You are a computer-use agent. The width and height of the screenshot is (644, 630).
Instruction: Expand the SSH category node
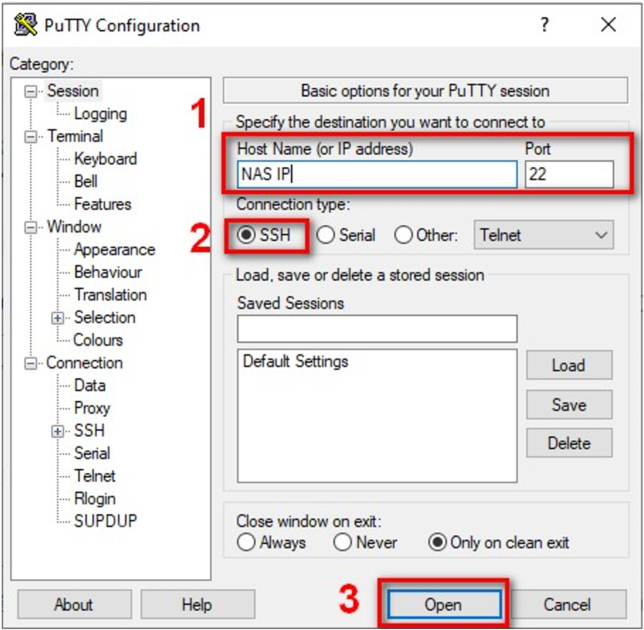pyautogui.click(x=59, y=431)
